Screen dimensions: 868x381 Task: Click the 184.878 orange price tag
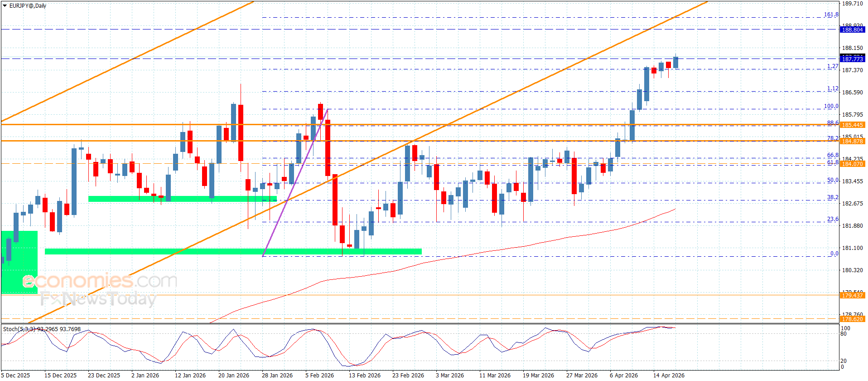click(x=852, y=141)
